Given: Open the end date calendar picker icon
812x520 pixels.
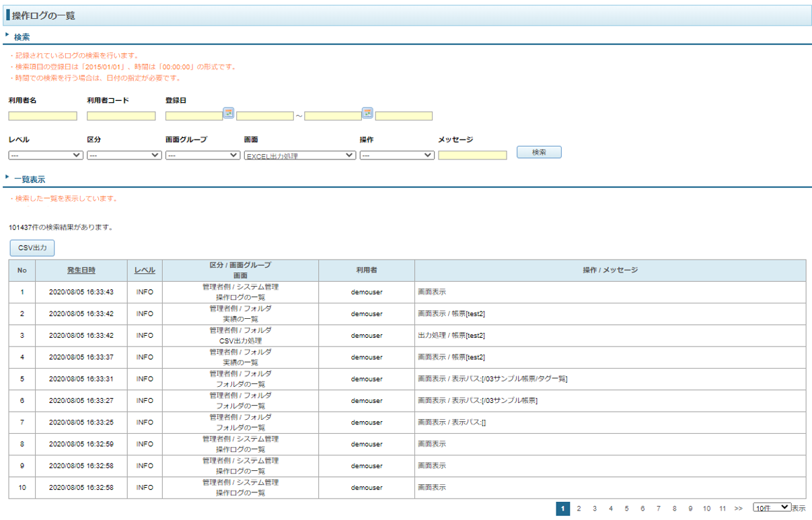Looking at the screenshot, I should (x=367, y=113).
